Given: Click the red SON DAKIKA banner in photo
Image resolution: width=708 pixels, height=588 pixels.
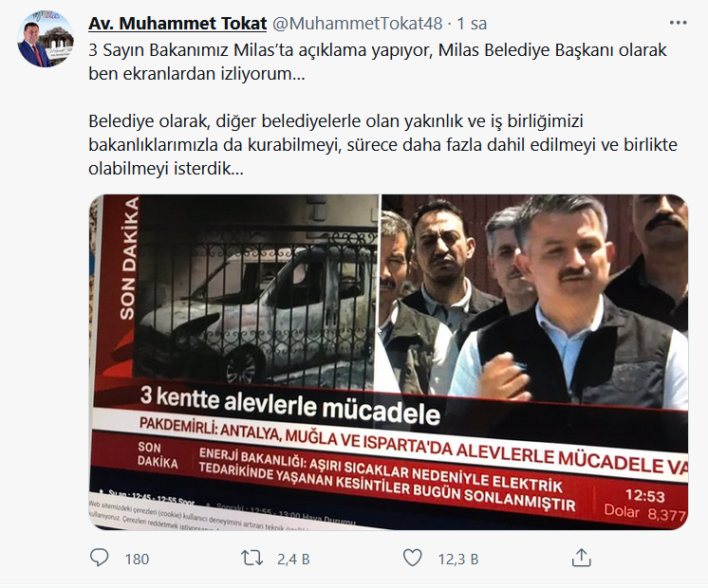Looking at the screenshot, I should coord(127,258).
